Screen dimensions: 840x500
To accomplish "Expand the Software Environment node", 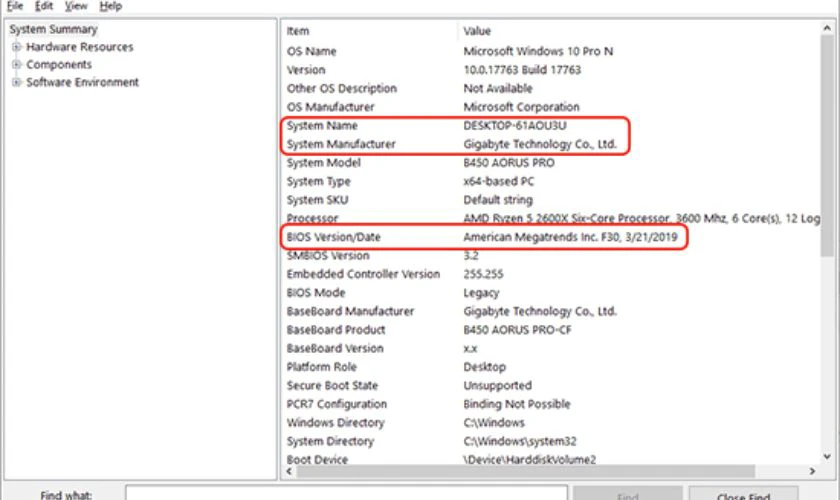I will pyautogui.click(x=16, y=83).
